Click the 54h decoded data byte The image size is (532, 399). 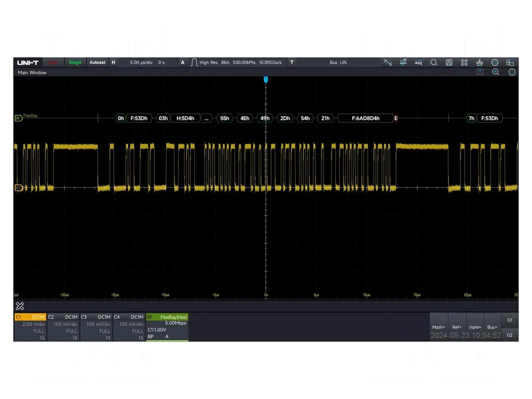[305, 118]
